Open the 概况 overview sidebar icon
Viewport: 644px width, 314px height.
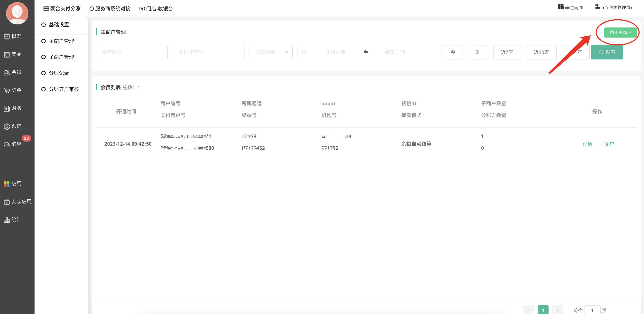(x=7, y=36)
